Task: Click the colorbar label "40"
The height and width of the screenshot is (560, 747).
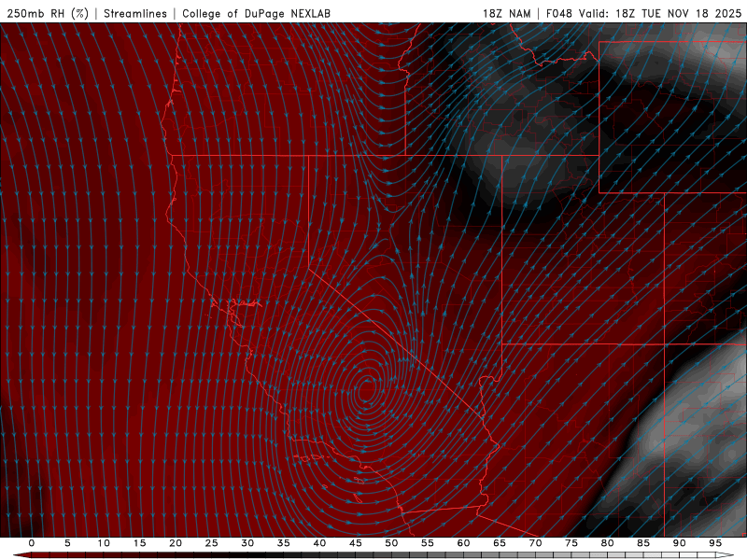Action: [319, 543]
